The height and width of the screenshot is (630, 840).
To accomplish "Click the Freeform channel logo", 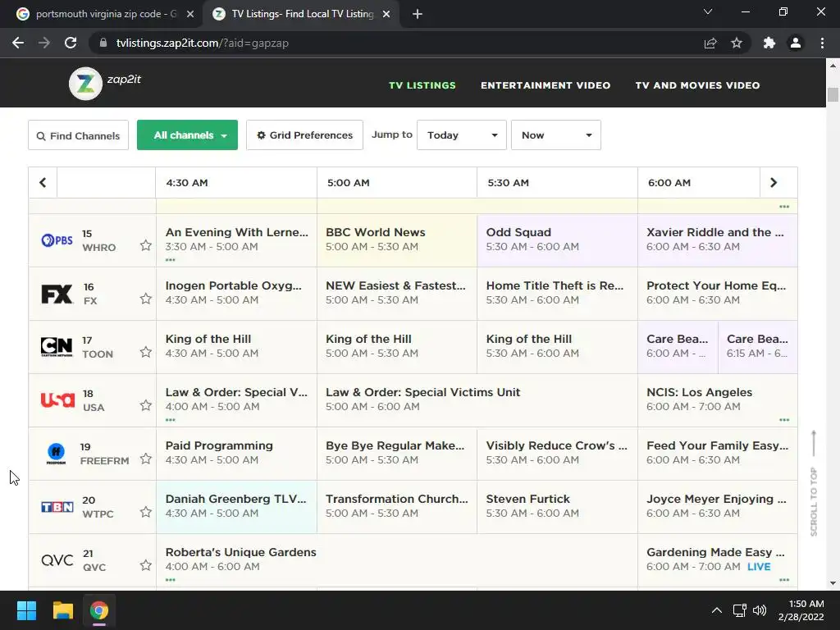I will coord(57,453).
